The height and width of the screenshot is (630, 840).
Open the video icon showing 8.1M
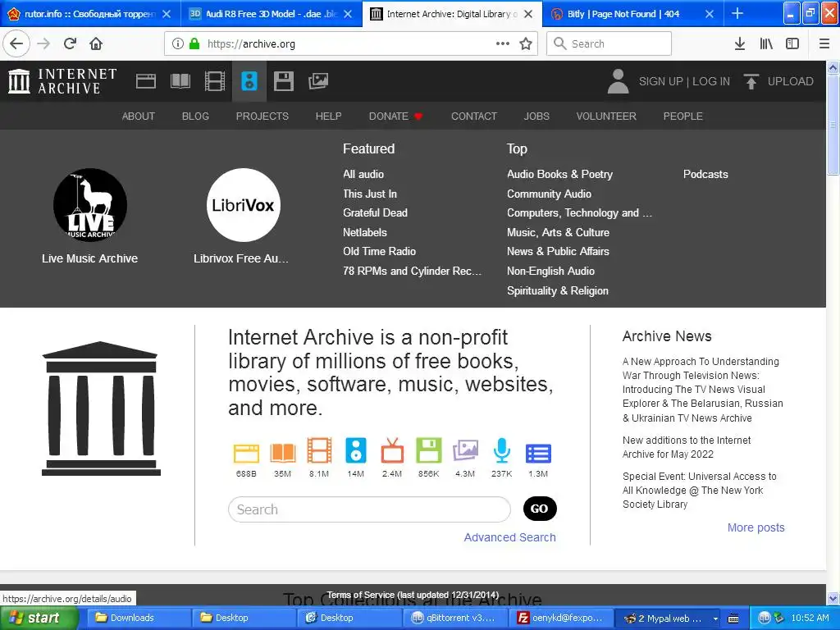(x=319, y=450)
